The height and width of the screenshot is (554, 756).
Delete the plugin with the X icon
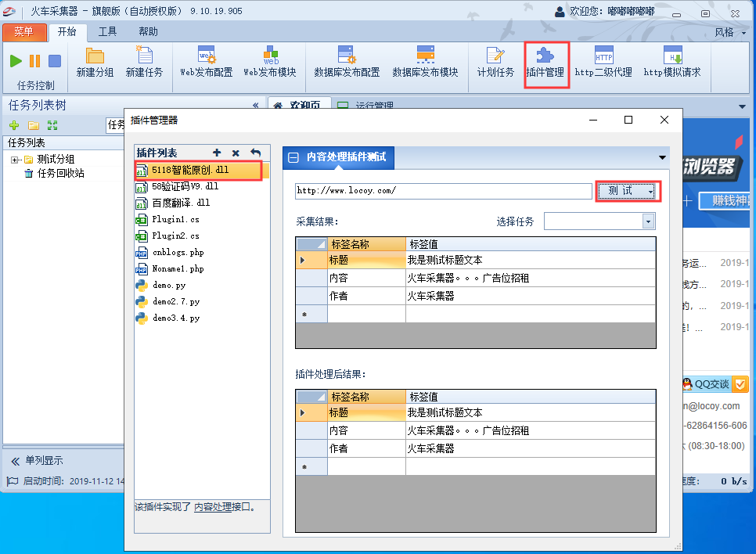tap(236, 153)
